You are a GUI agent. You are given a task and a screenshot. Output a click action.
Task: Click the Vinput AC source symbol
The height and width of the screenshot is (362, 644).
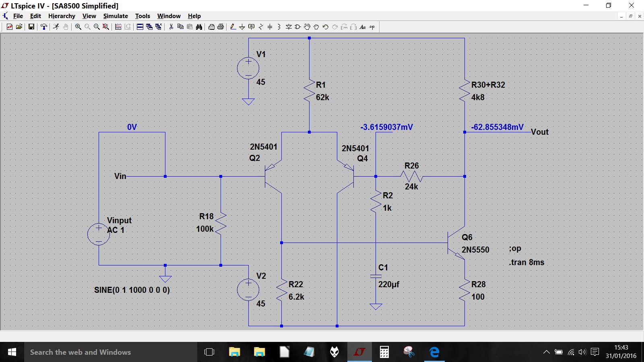[x=99, y=234]
